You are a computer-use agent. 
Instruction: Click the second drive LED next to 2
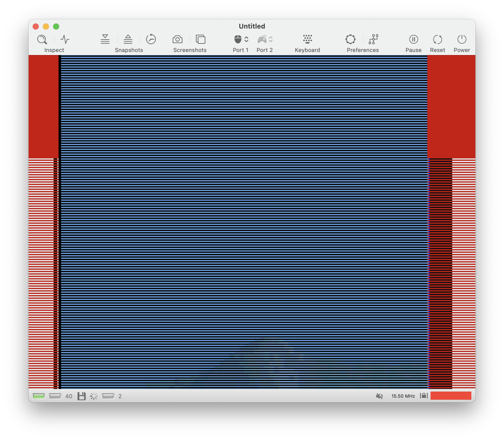coord(108,396)
